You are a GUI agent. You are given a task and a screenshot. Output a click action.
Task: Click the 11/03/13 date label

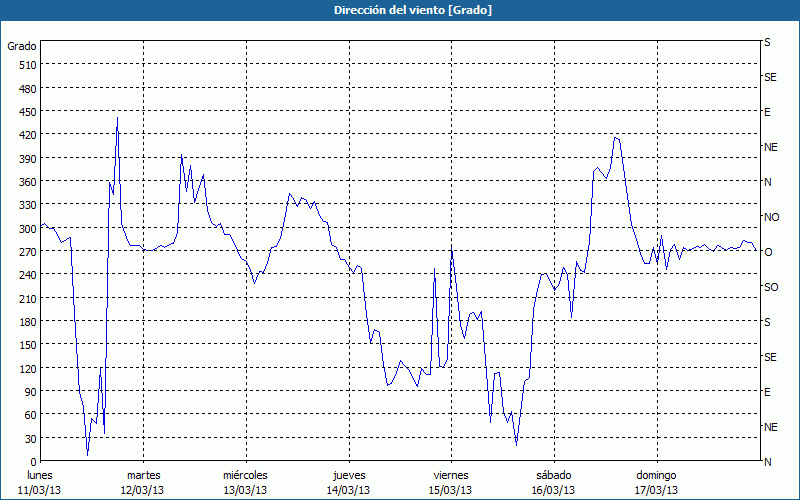tap(40, 490)
